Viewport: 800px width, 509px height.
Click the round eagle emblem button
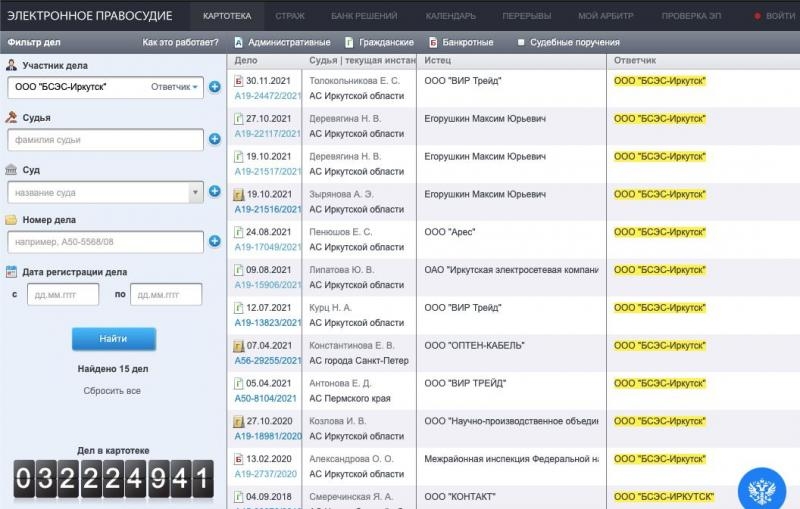762,489
